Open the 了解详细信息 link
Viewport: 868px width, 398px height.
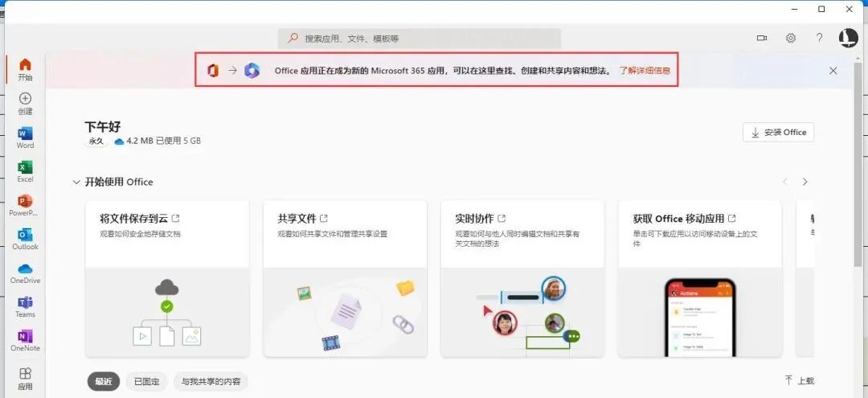(645, 71)
